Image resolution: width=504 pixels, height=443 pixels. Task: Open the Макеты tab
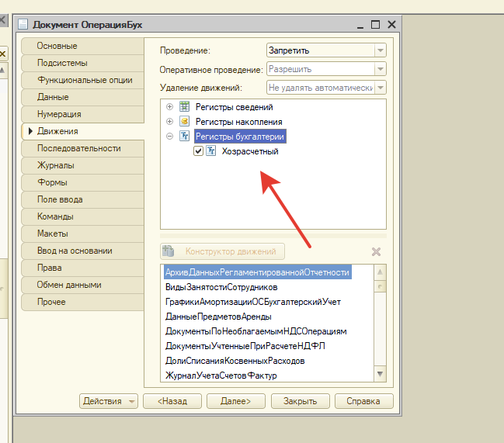click(82, 234)
